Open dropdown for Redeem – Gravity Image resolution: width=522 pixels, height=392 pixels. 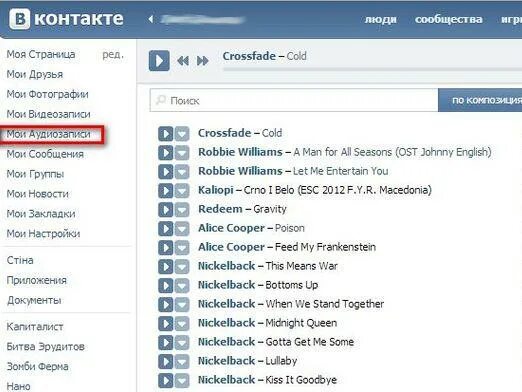(x=182, y=210)
